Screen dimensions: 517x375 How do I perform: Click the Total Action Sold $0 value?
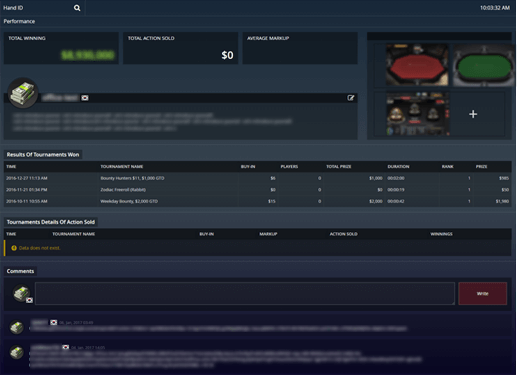[x=227, y=55]
